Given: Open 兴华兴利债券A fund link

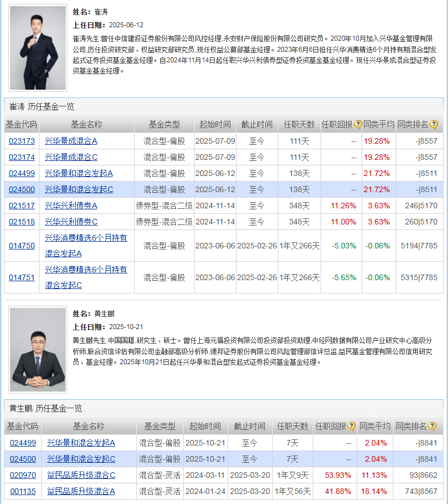Looking at the screenshot, I should point(71,205).
